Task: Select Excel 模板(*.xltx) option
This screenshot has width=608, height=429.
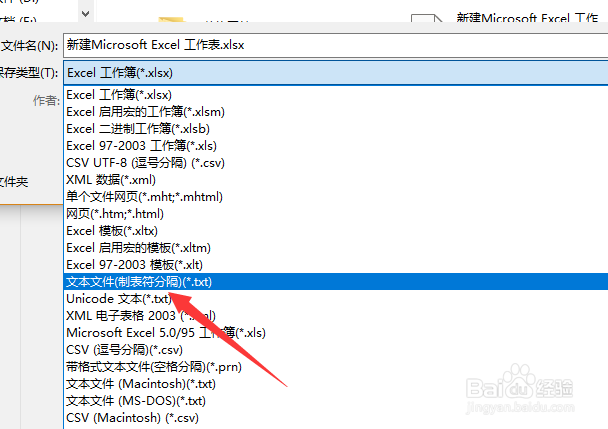Action: point(336,231)
